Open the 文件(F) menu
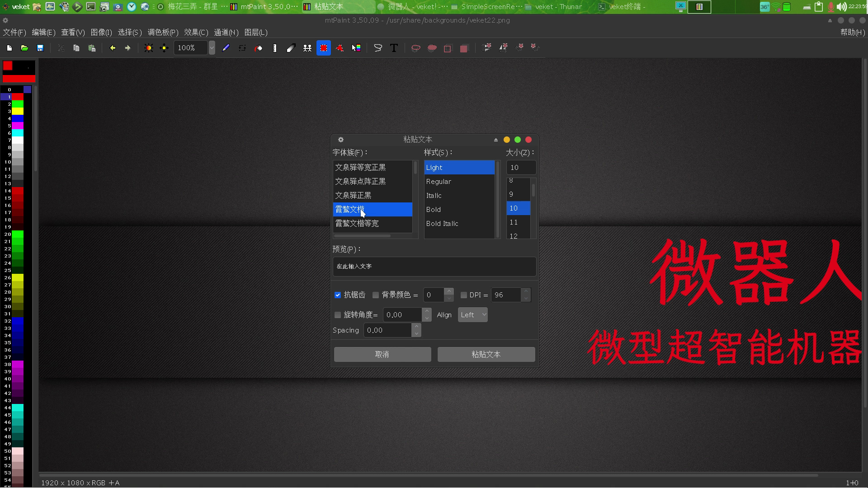 pyautogui.click(x=14, y=32)
